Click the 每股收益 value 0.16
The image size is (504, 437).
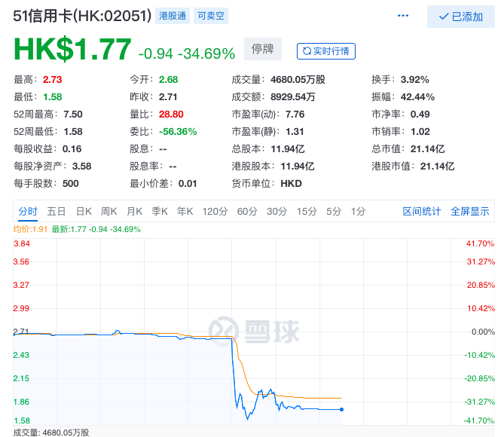(x=72, y=149)
